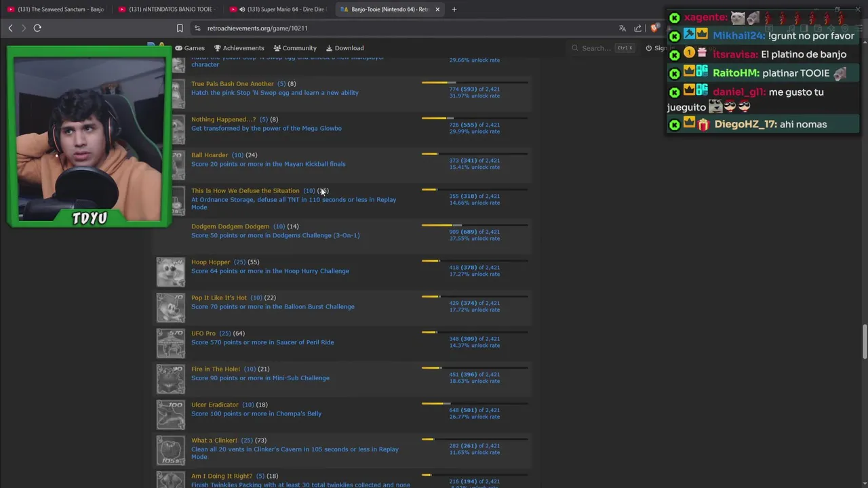Switch to the nINTENDATOS BANJO TOOIE tab
868x488 pixels.
(x=167, y=9)
